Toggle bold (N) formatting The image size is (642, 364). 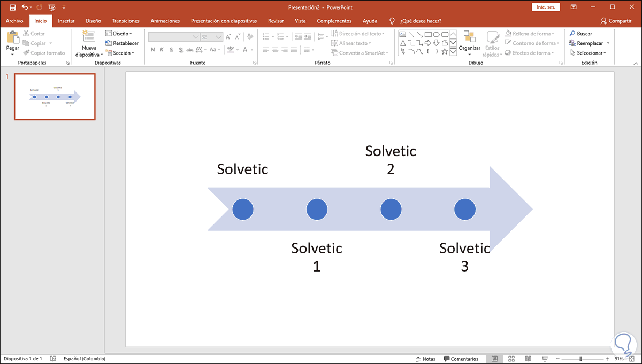click(152, 50)
